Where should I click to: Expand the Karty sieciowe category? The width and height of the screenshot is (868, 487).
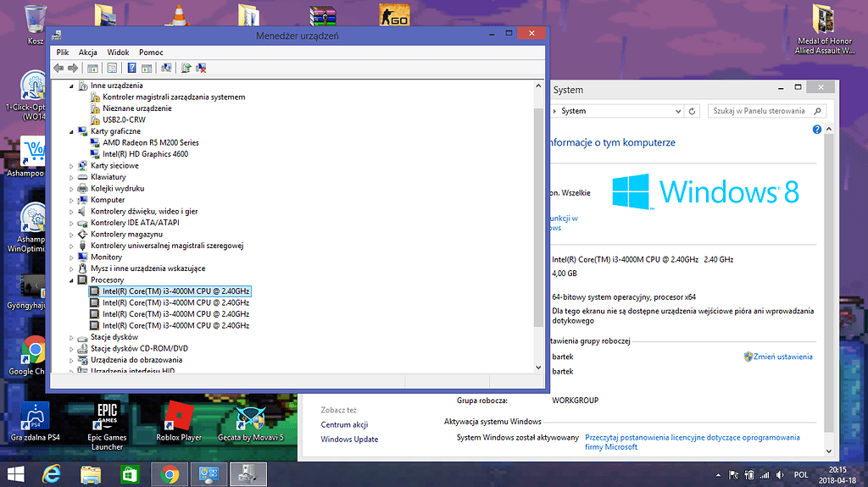[72, 166]
